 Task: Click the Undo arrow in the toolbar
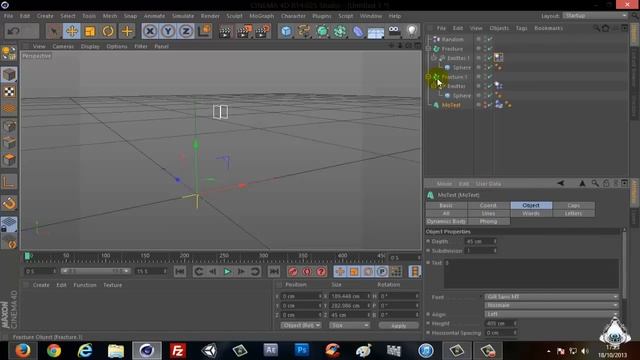13,31
